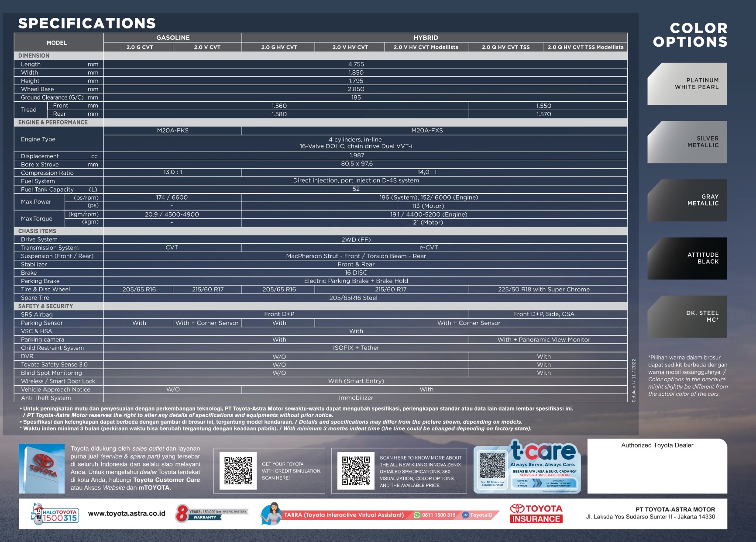Click the Halo Toyota 1500315 logo
Screen dimensions: 756x542
point(55,514)
